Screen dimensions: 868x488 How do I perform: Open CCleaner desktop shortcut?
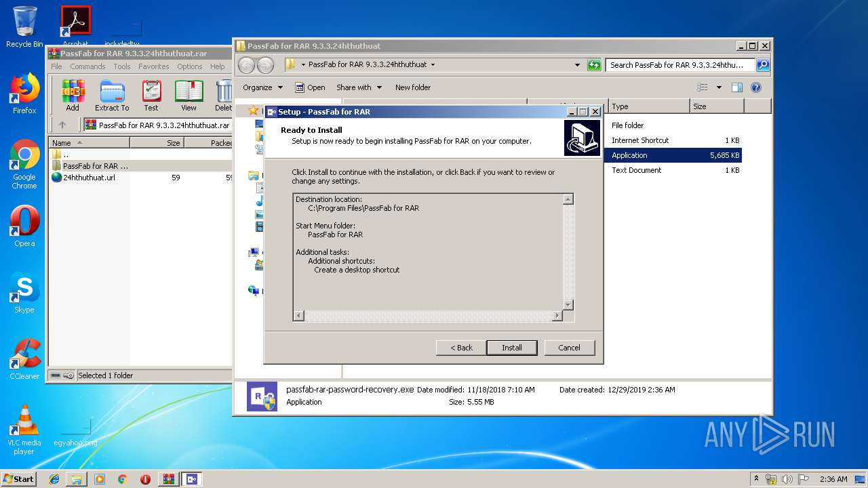24,359
